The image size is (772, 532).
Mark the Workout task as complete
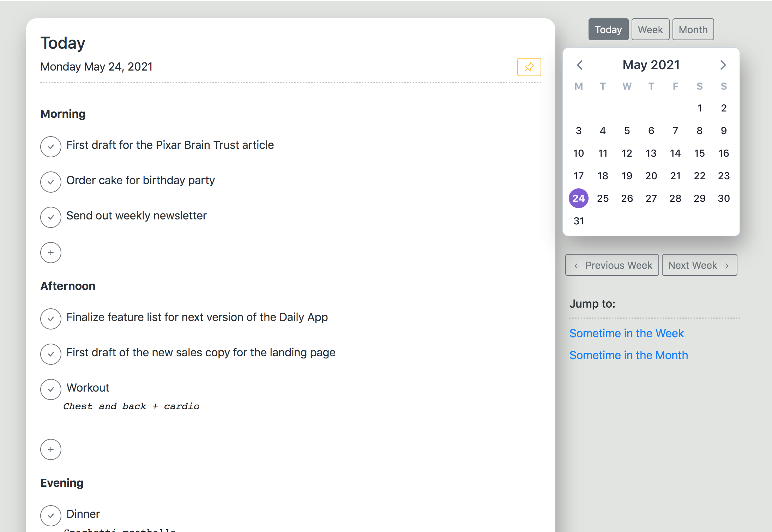pyautogui.click(x=51, y=389)
